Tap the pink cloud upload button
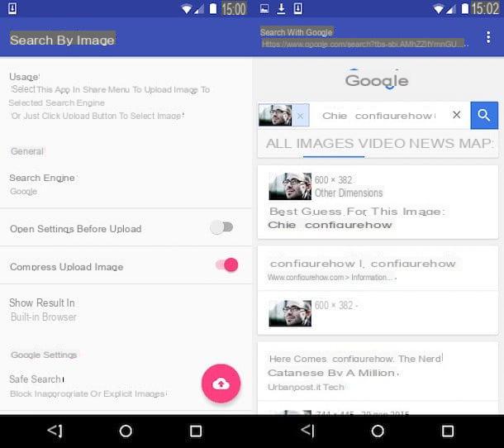The height and width of the screenshot is (448, 504). click(x=221, y=384)
